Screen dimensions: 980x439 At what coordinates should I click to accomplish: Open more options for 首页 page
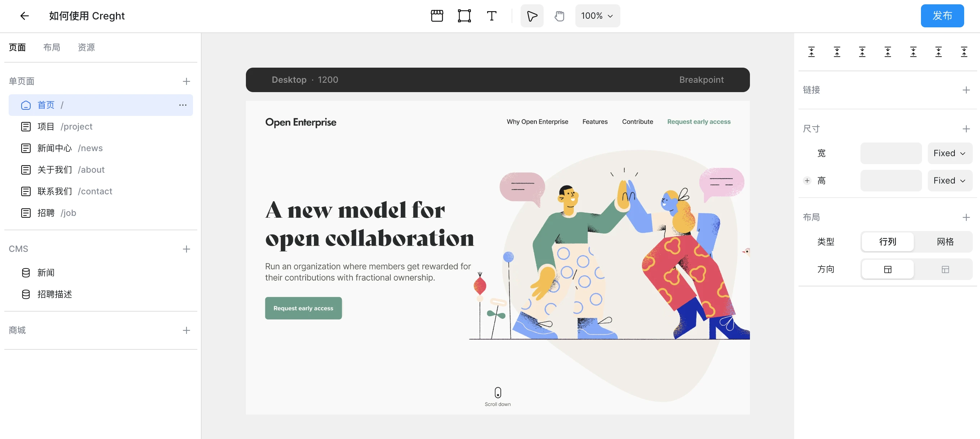coord(183,105)
